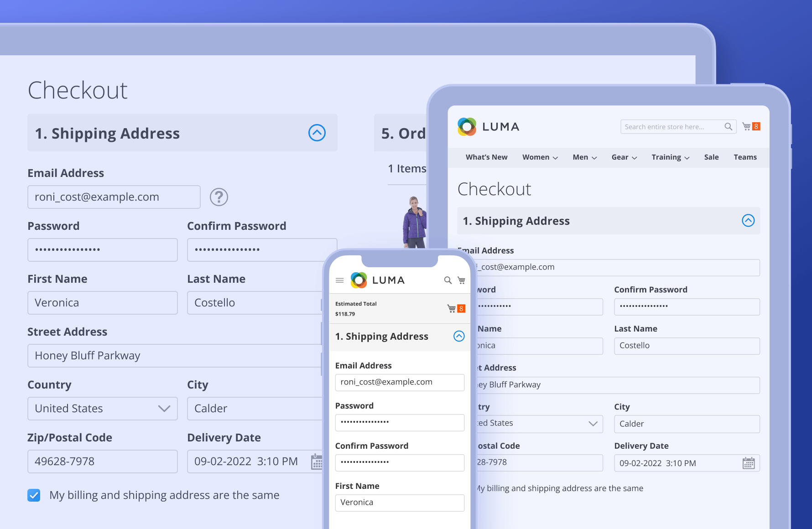Click the Luma logo in tablet header
This screenshot has height=529, width=812.
tap(488, 127)
